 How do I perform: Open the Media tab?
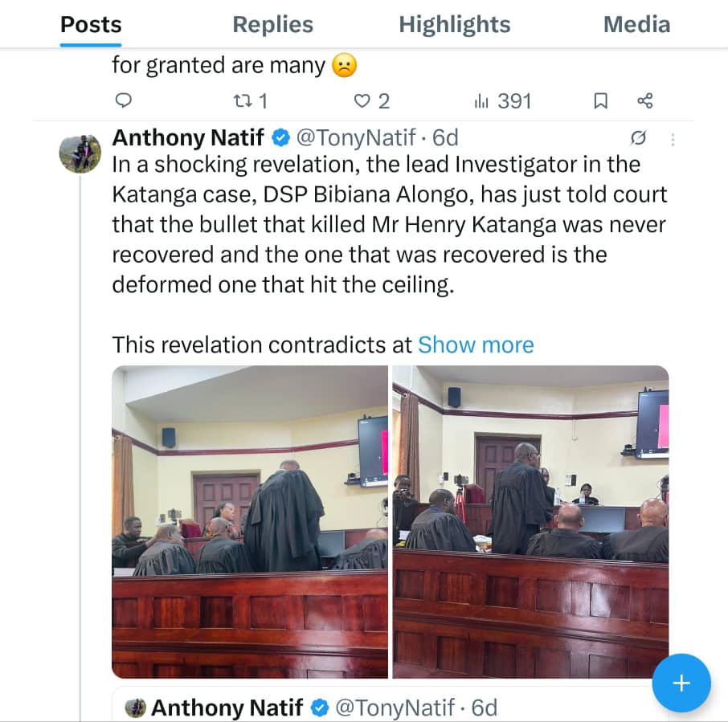coord(636,25)
